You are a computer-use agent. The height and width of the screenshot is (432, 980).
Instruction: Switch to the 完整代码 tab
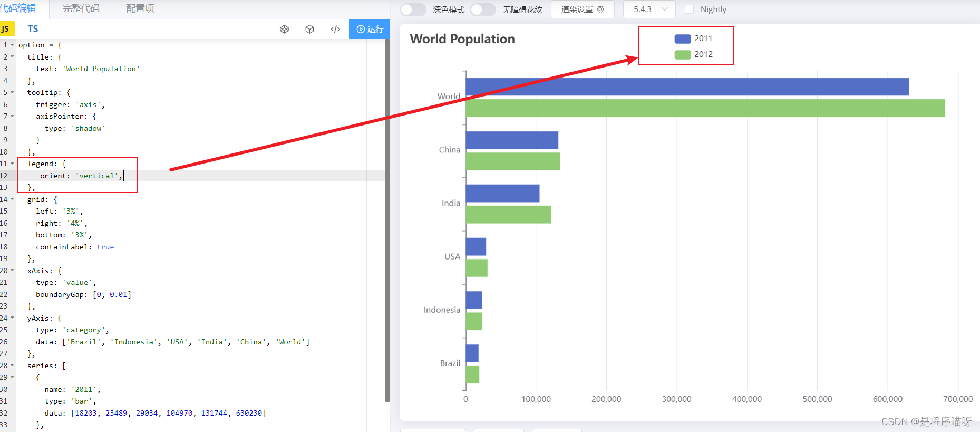click(81, 8)
